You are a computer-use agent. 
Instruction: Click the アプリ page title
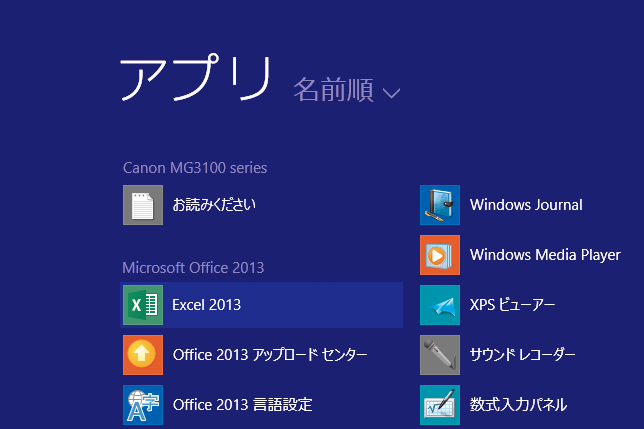[196, 78]
